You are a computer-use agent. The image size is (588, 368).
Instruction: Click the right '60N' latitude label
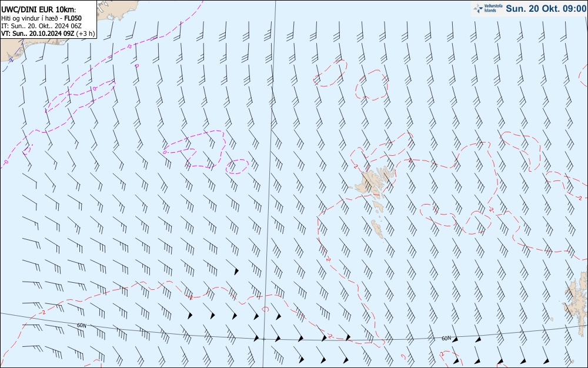(x=446, y=339)
